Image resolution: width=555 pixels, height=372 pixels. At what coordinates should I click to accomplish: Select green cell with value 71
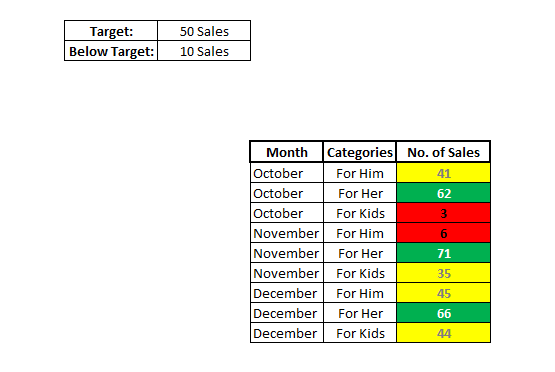coord(444,253)
